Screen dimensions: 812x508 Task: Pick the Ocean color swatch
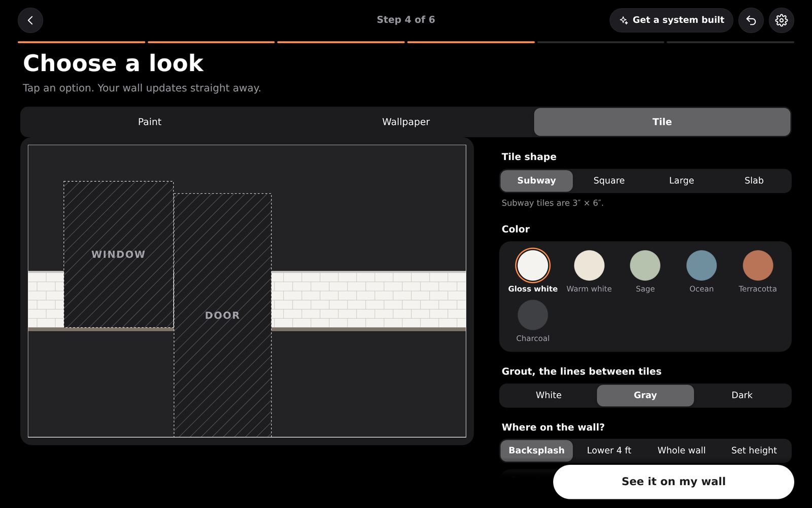(x=701, y=265)
